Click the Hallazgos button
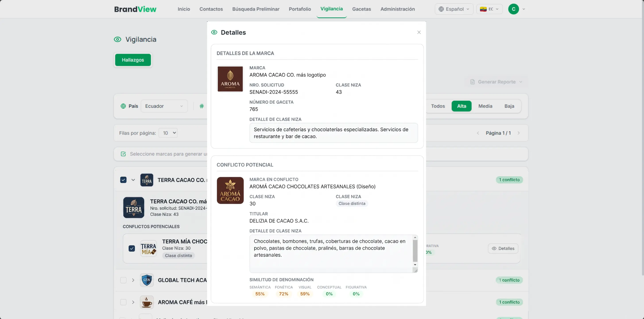The image size is (644, 319). coord(133,60)
